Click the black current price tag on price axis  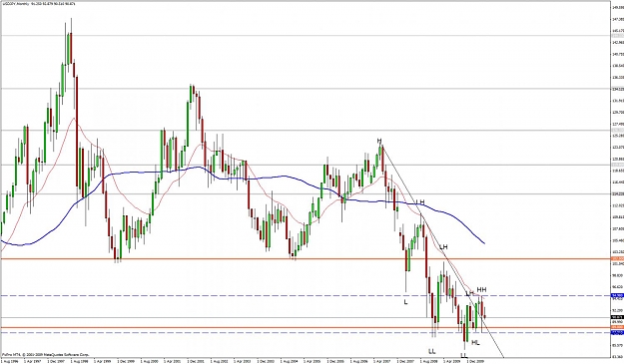tap(617, 317)
